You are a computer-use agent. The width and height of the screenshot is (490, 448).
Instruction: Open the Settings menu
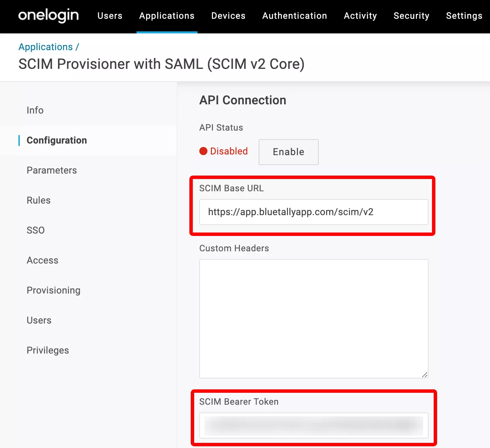(464, 16)
